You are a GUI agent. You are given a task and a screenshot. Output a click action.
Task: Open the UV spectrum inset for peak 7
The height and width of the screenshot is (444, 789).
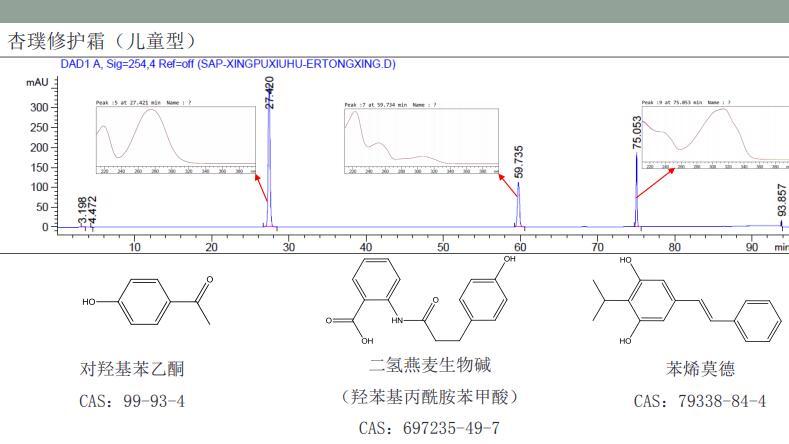pos(422,141)
